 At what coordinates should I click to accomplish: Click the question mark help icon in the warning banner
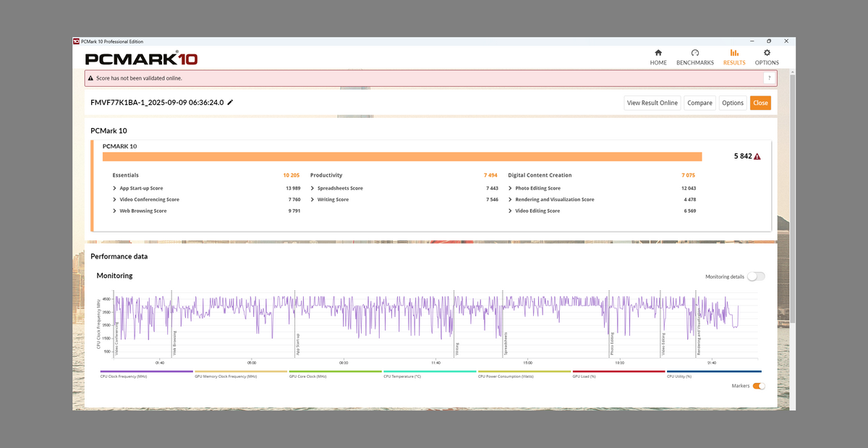click(768, 77)
